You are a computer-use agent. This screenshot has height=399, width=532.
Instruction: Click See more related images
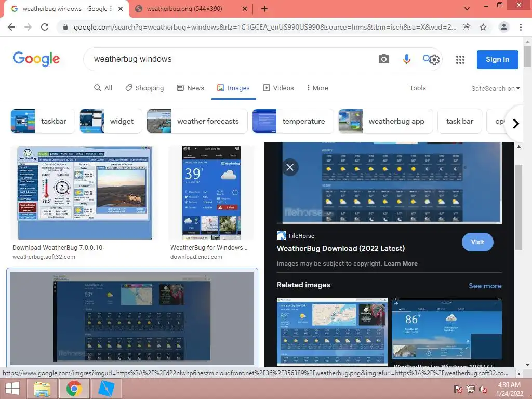[485, 286]
